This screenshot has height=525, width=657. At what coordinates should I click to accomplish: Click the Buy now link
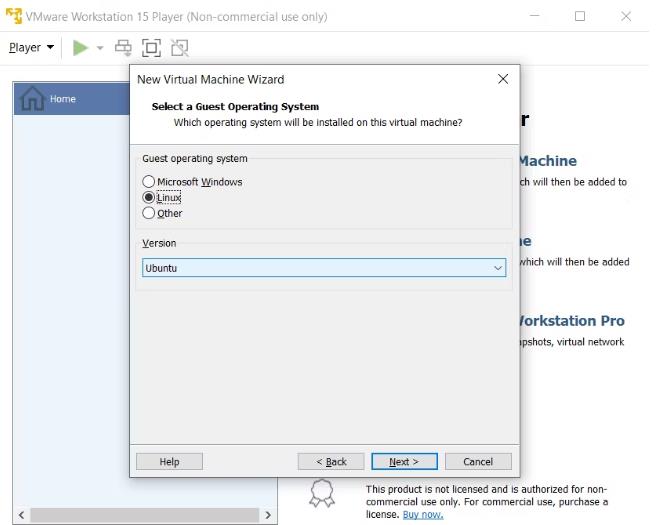pyautogui.click(x=423, y=515)
